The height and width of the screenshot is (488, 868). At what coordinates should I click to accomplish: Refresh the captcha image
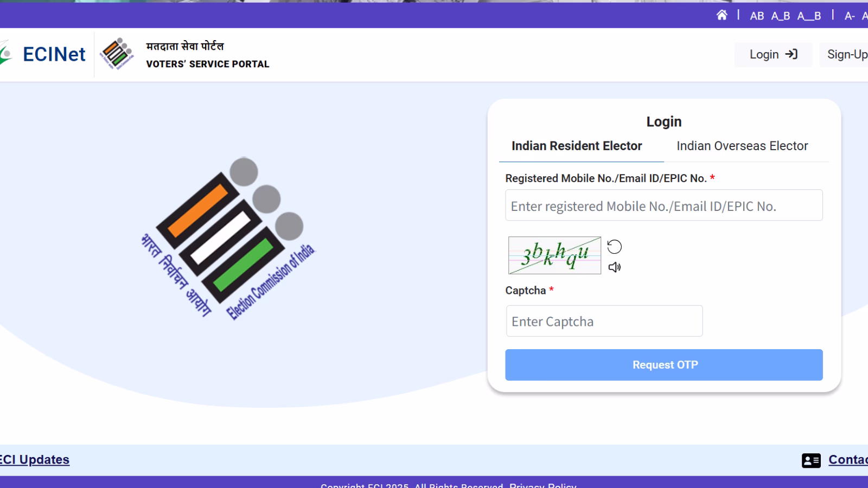615,247
